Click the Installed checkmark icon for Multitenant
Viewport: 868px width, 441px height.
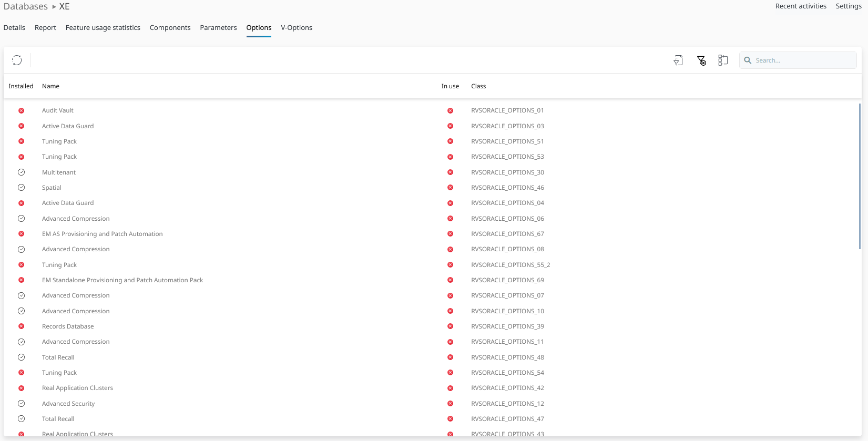point(22,172)
